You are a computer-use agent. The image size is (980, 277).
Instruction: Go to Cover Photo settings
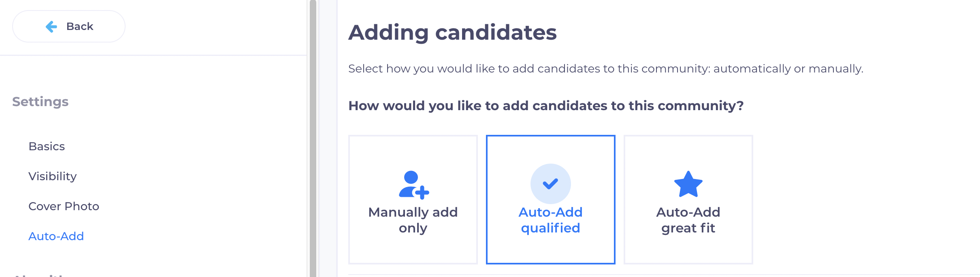click(x=64, y=206)
